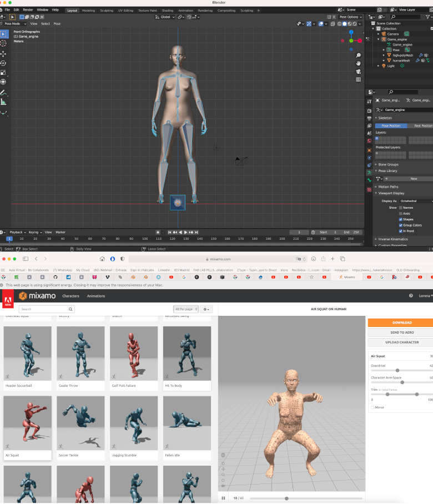Open the Global transform orientation dropdown
The width and height of the screenshot is (433, 504).
[165, 17]
